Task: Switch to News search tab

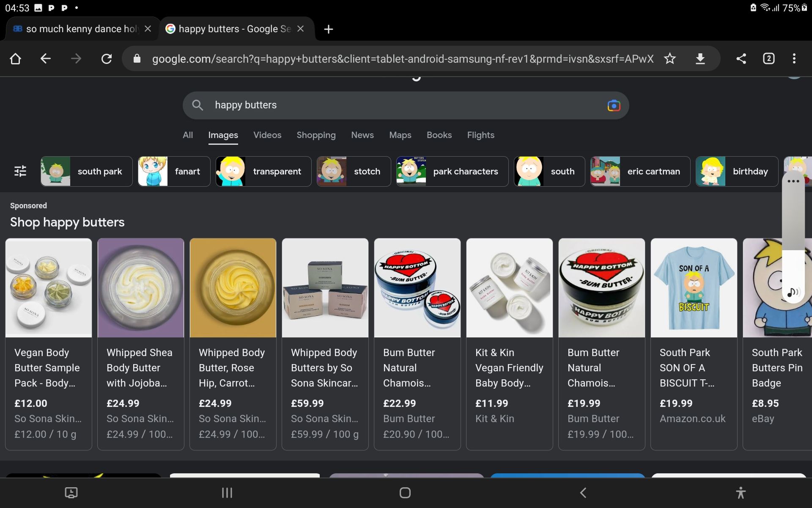Action: pyautogui.click(x=362, y=135)
